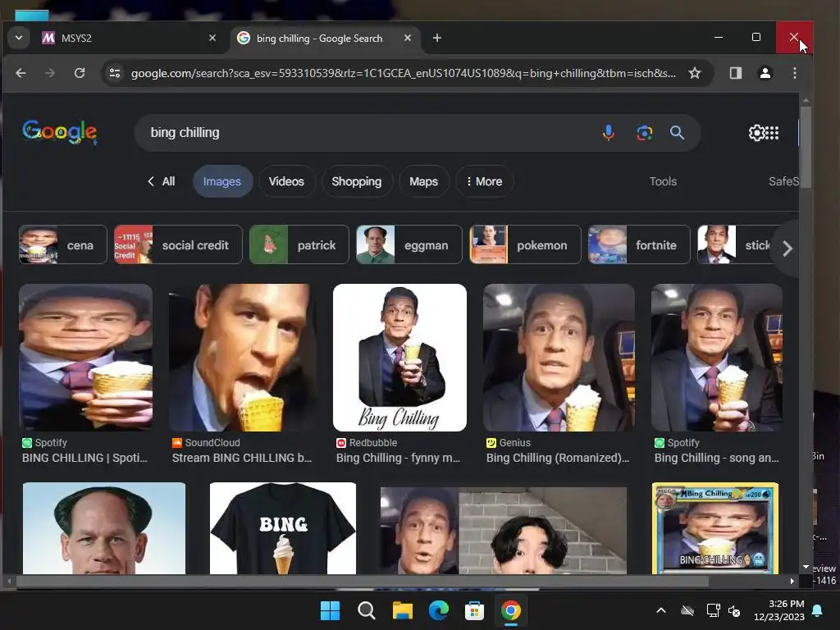
Task: Search by voice with the microphone
Action: (608, 132)
